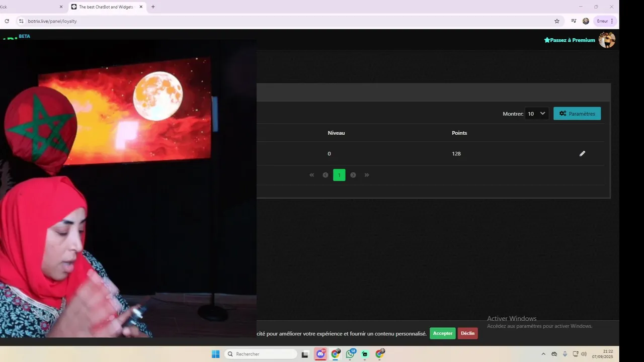Open WhatsApp from the taskbar
The height and width of the screenshot is (362, 644).
coord(351,354)
